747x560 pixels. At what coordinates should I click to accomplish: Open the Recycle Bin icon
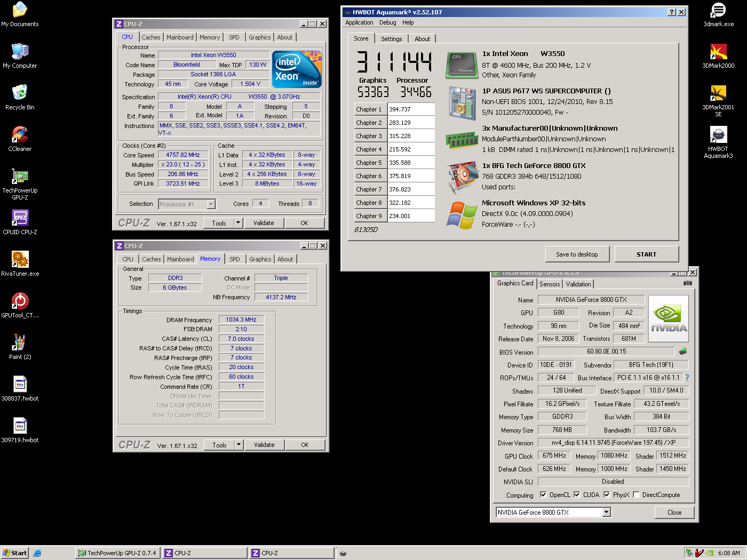click(20, 97)
